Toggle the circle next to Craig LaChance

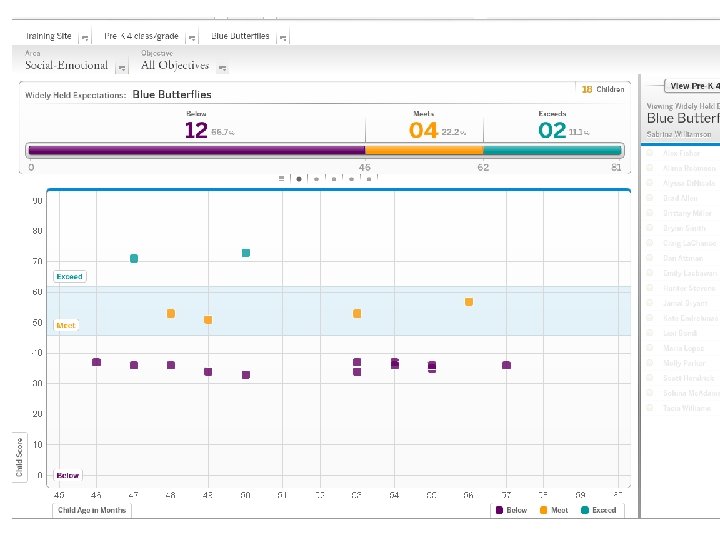650,243
